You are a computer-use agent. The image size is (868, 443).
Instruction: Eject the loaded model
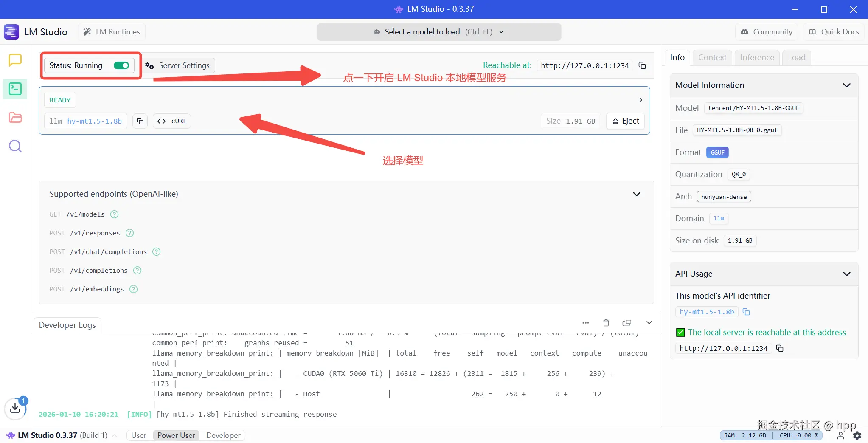click(x=626, y=121)
